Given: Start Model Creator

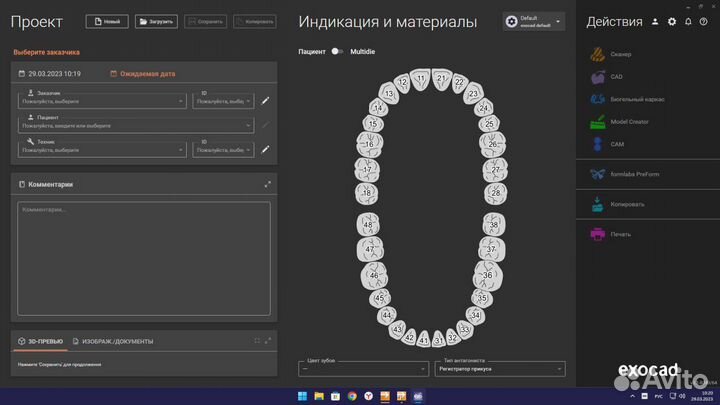Looking at the screenshot, I should [x=619, y=122].
